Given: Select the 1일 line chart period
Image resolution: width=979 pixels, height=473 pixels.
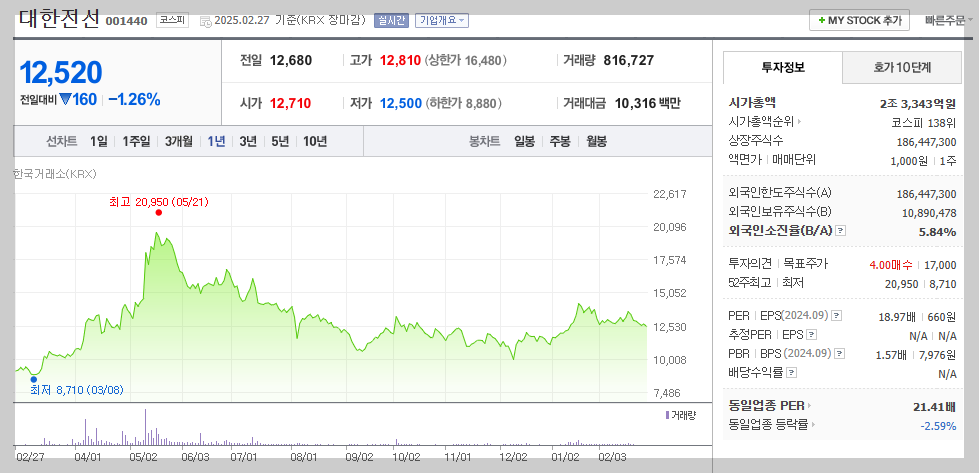Looking at the screenshot, I should 99,141.
